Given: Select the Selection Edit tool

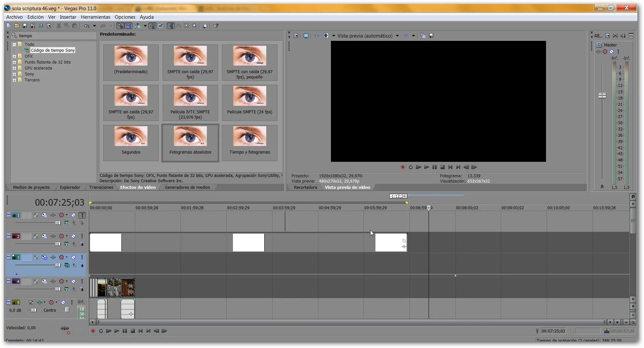Looking at the screenshot, I should [x=187, y=26].
